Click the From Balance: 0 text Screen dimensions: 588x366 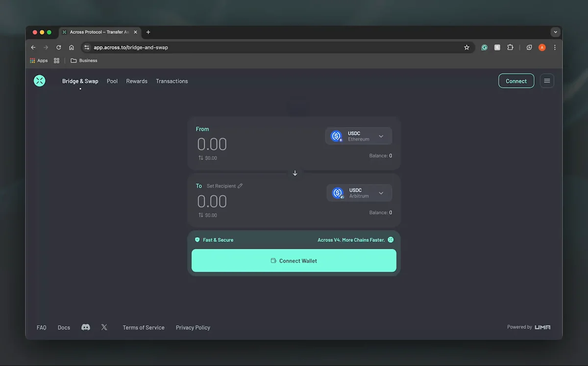[x=381, y=156]
